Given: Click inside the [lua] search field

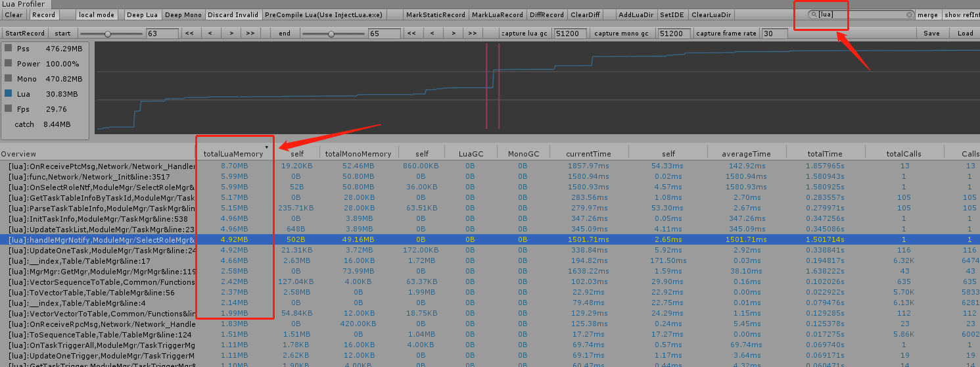Looking at the screenshot, I should click(861, 14).
